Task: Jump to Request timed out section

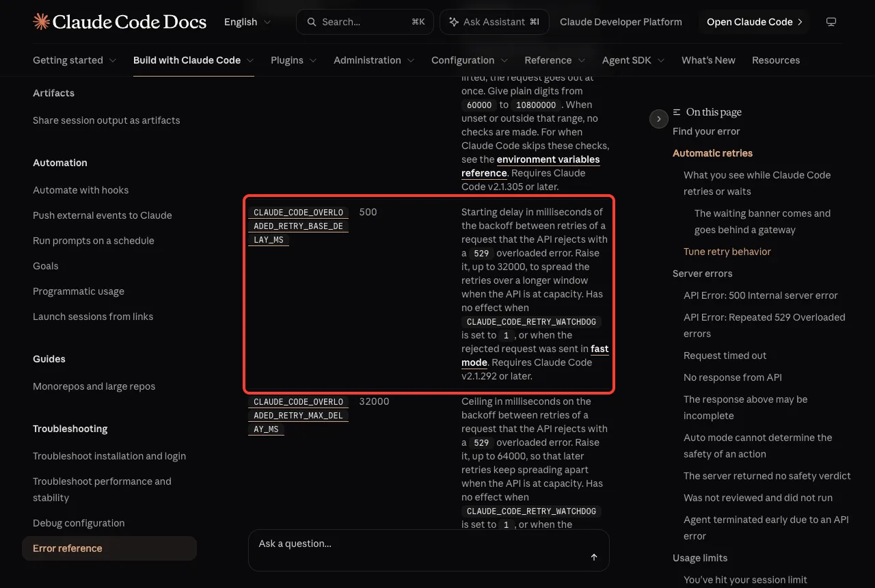Action: click(x=725, y=356)
